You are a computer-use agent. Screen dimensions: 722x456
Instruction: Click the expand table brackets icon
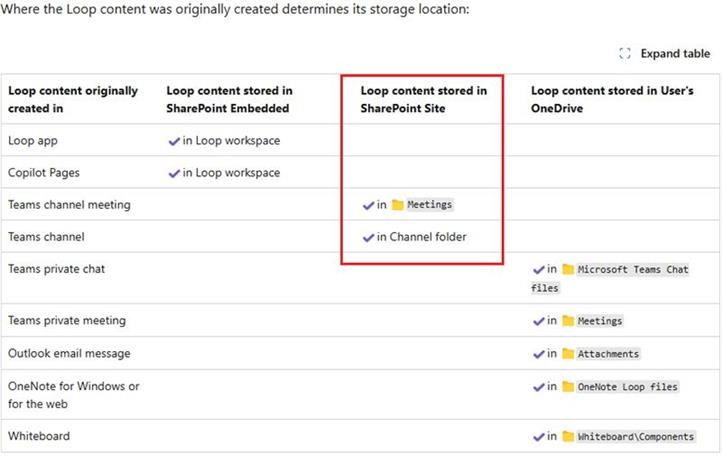(x=625, y=53)
